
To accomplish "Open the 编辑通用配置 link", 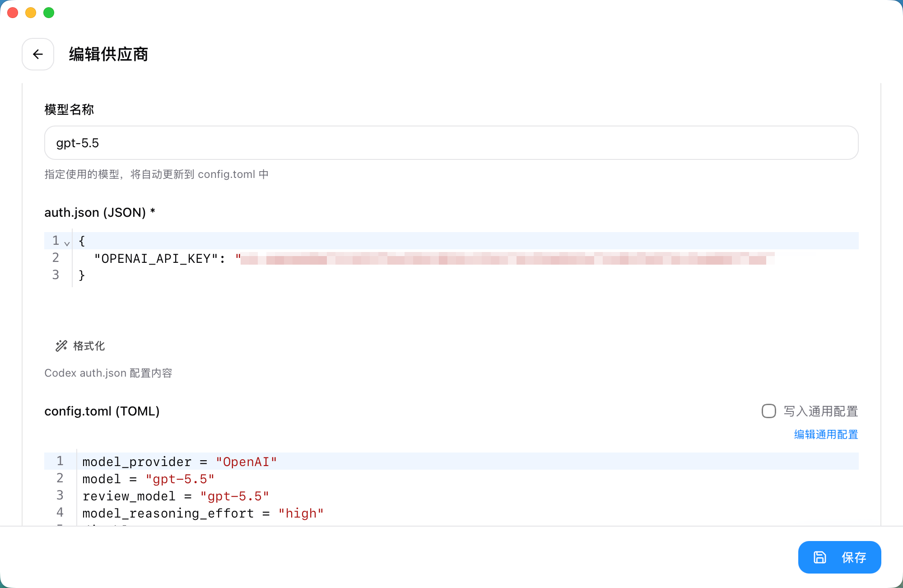I will pyautogui.click(x=826, y=434).
